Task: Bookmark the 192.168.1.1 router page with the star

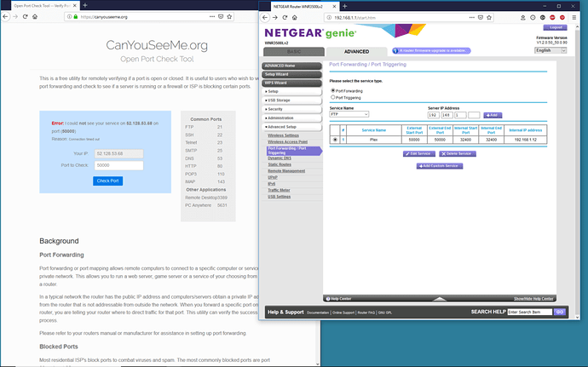Action: [x=489, y=17]
